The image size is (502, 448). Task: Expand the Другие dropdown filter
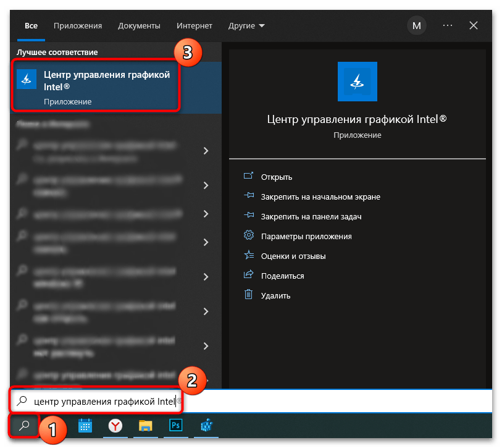246,25
